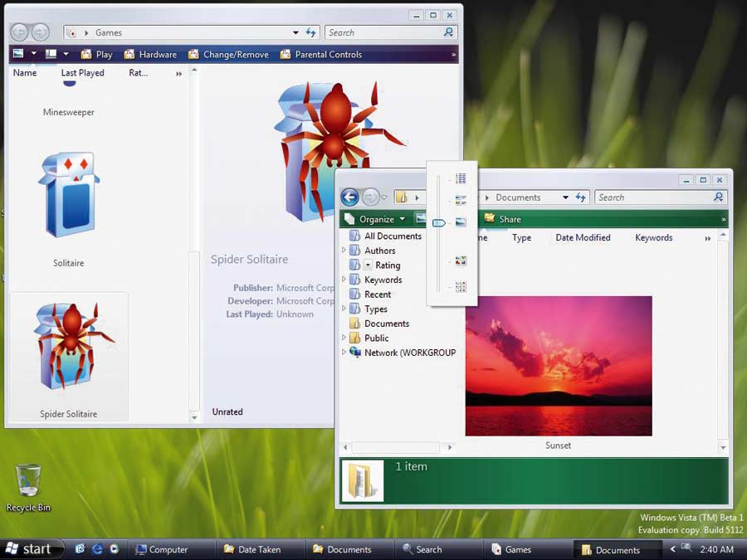The width and height of the screenshot is (747, 560).
Task: Select the Solitaire game icon
Action: pyautogui.click(x=69, y=197)
